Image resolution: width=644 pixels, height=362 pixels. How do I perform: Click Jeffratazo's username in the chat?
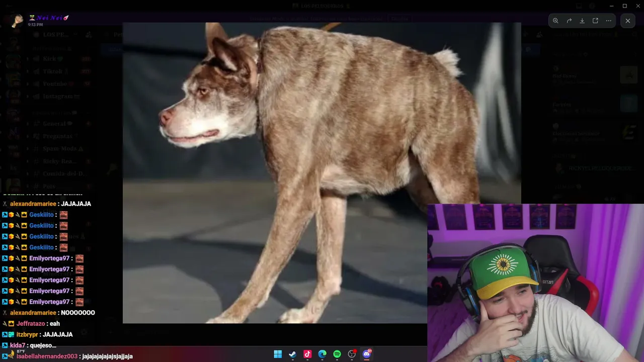pos(31,324)
